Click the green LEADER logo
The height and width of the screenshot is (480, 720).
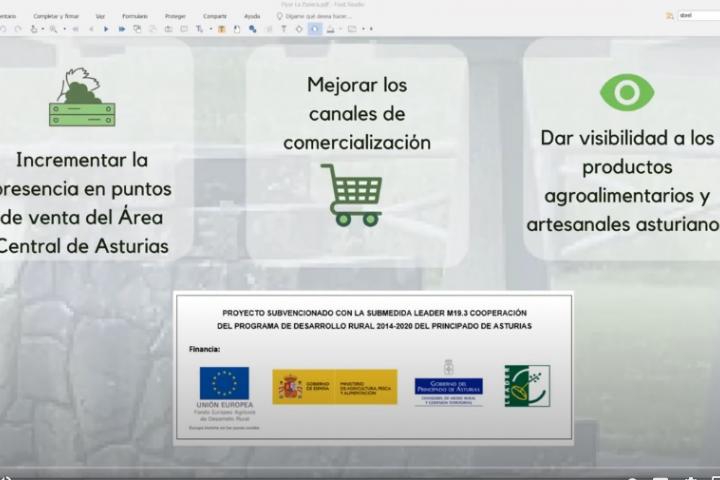(x=526, y=385)
